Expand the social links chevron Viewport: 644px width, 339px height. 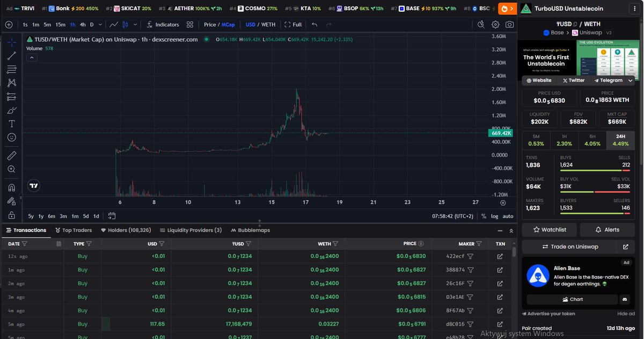[630, 81]
